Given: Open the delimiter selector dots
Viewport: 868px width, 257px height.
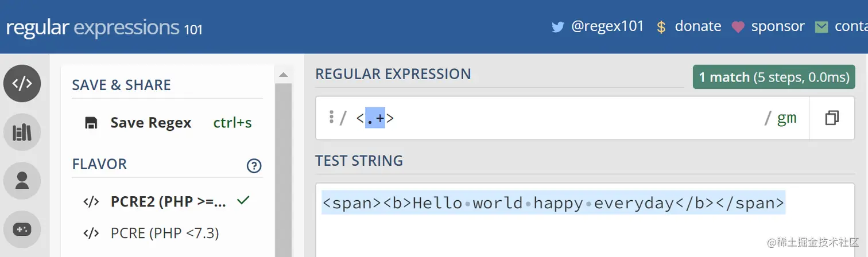Looking at the screenshot, I should coord(331,118).
